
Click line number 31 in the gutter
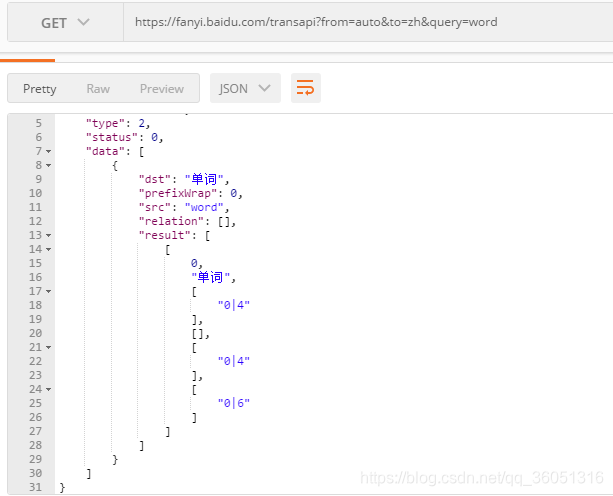(x=35, y=487)
